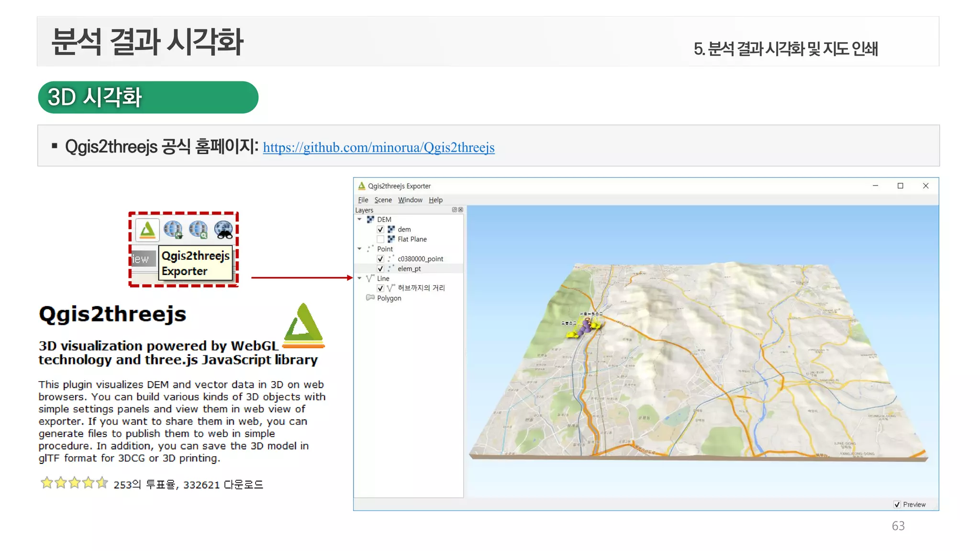This screenshot has height=551, width=980.
Task: Click the Qgis2threejs Exporter toolbar icon
Action: click(x=147, y=230)
